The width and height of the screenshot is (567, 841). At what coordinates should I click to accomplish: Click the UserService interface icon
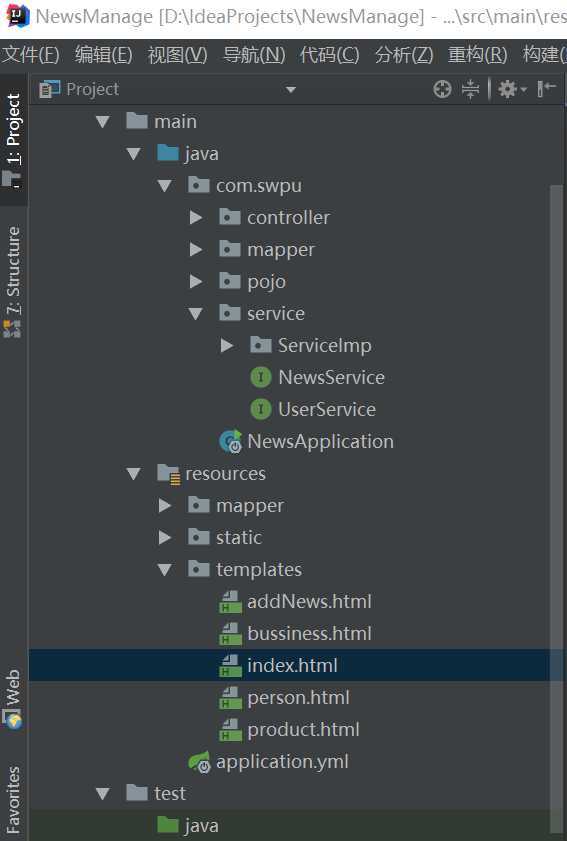261,409
